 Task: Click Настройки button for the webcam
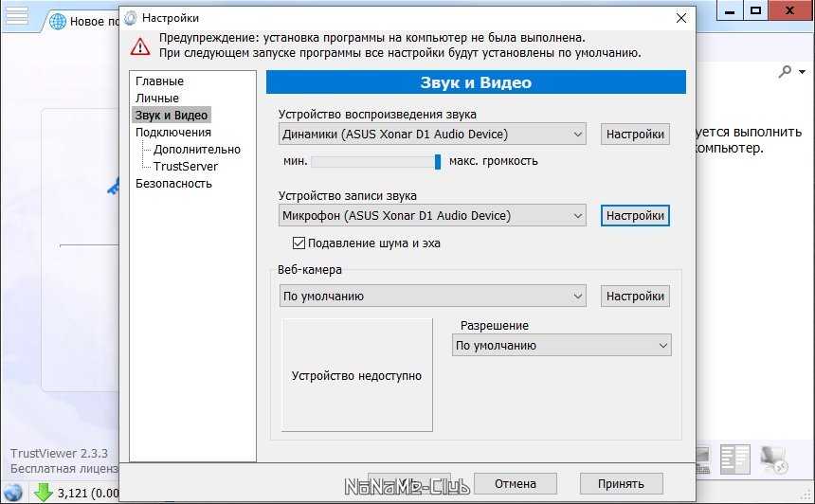click(635, 297)
